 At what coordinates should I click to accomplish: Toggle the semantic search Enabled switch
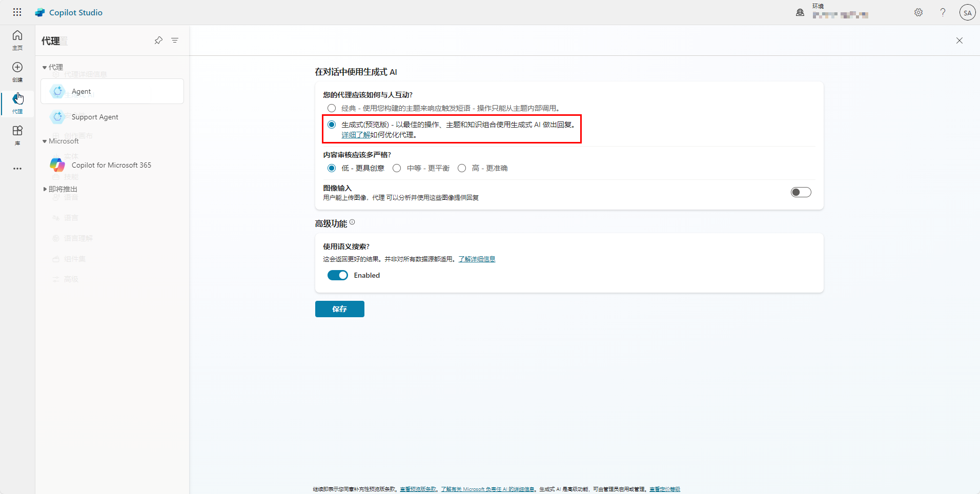point(338,275)
